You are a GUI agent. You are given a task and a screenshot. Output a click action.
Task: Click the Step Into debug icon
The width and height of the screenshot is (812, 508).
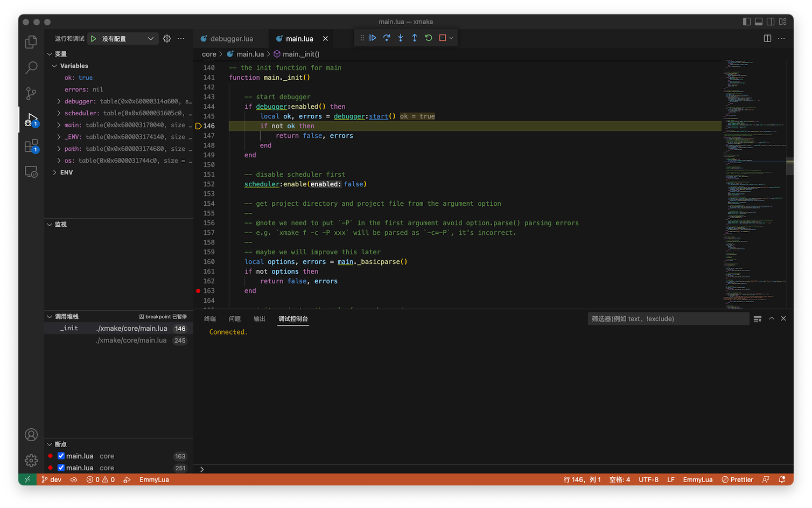click(401, 38)
